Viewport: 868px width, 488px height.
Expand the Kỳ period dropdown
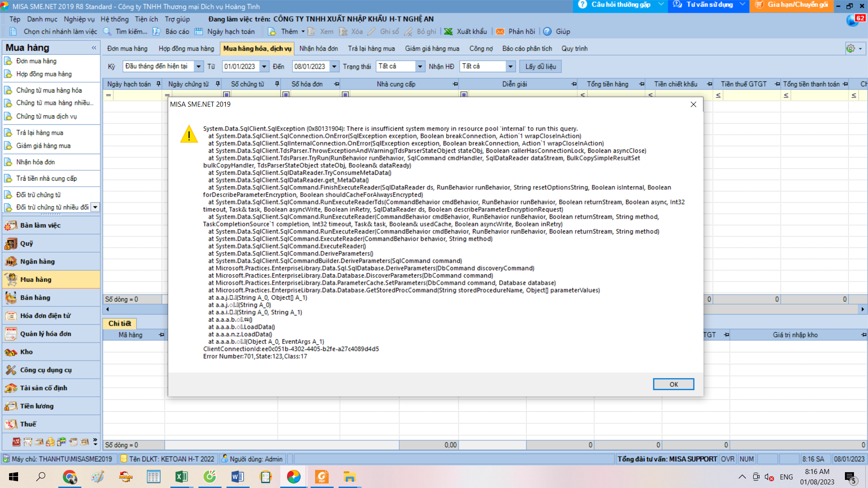coord(198,67)
